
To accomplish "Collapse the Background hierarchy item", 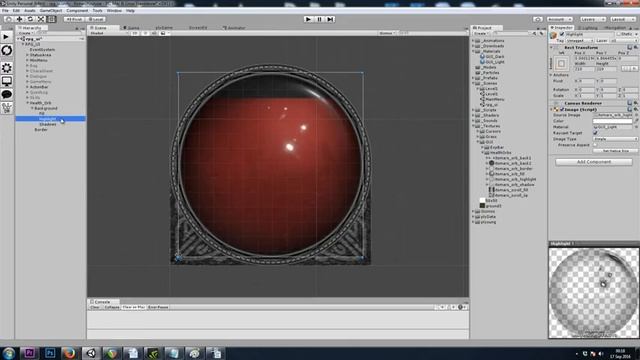I will click(32, 108).
